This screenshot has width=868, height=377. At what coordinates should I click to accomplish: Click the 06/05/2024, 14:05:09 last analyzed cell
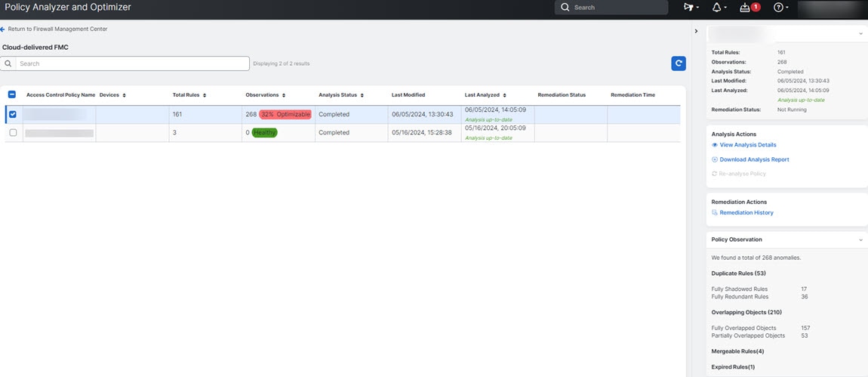pyautogui.click(x=495, y=110)
